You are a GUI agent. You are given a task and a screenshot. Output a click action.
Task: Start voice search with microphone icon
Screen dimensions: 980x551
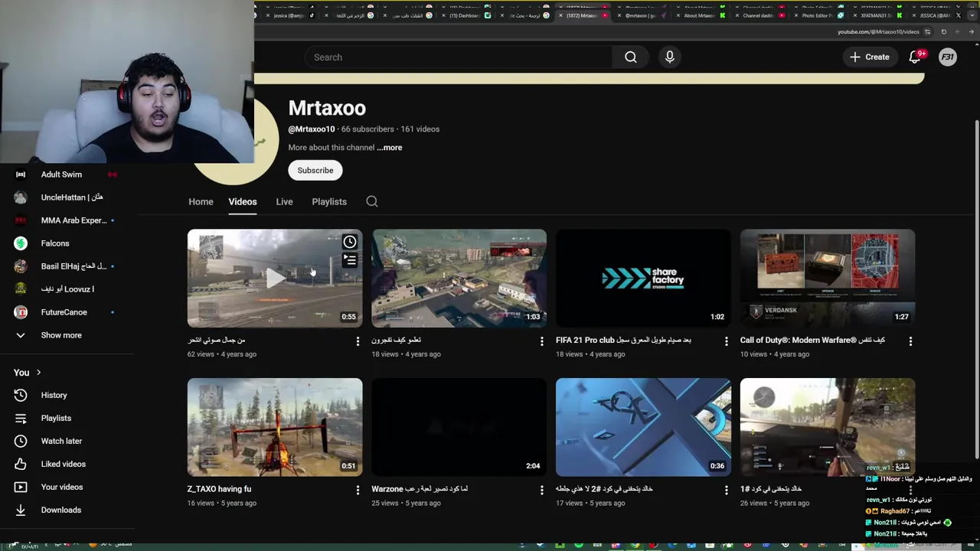[x=670, y=57]
